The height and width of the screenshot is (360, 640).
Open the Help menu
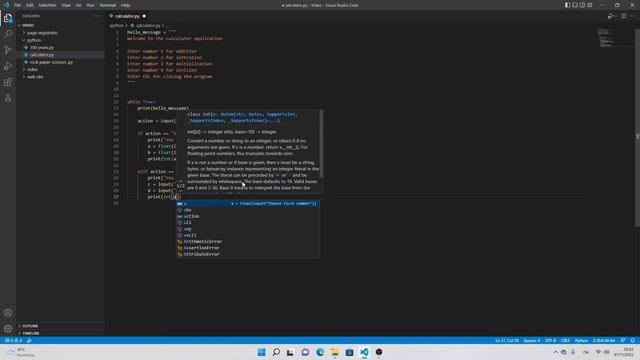tap(125, 5)
